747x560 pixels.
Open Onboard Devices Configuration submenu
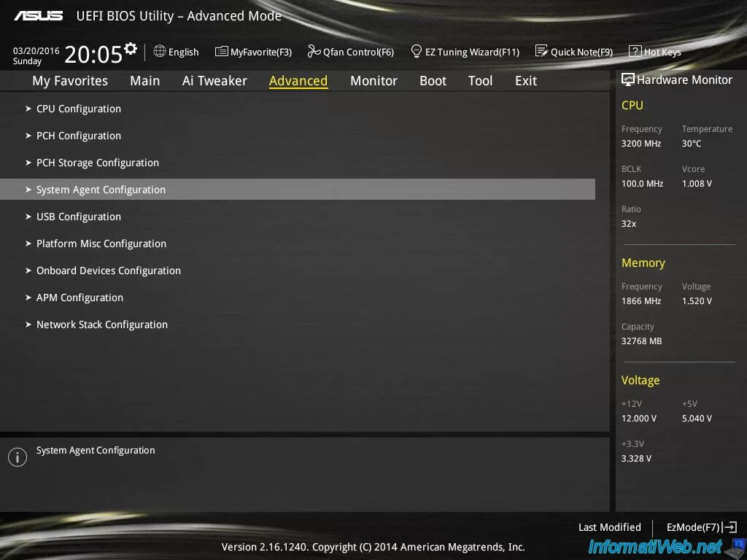pyautogui.click(x=109, y=271)
